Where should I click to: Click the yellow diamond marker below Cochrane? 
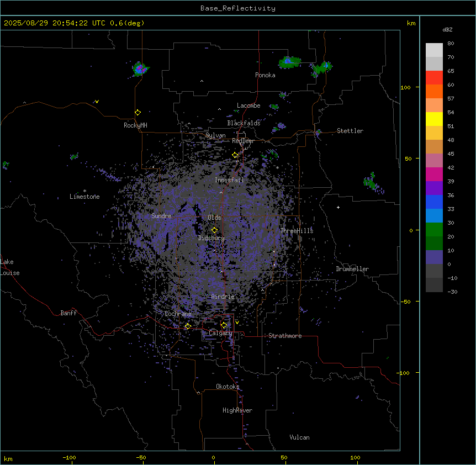pos(188,326)
